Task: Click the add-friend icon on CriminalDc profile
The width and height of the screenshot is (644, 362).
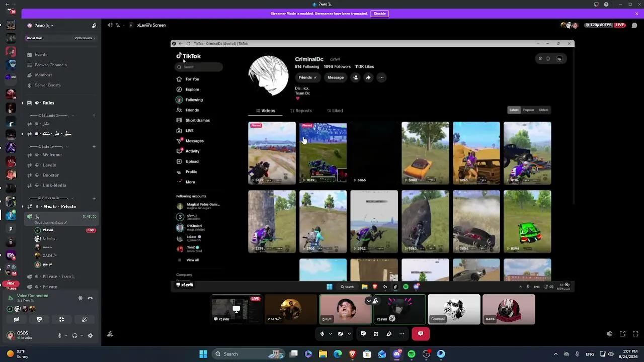Action: point(355,77)
